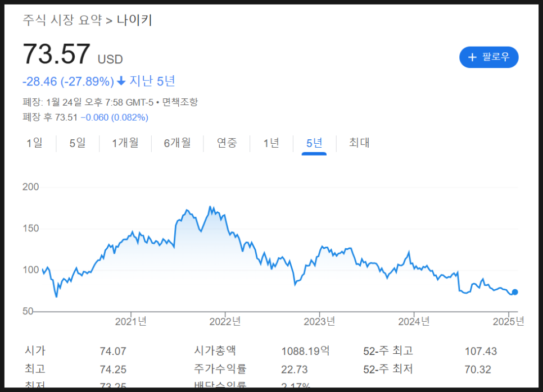Choose the 6개월 range tab
Viewport: 543px width, 392px height.
coord(177,143)
